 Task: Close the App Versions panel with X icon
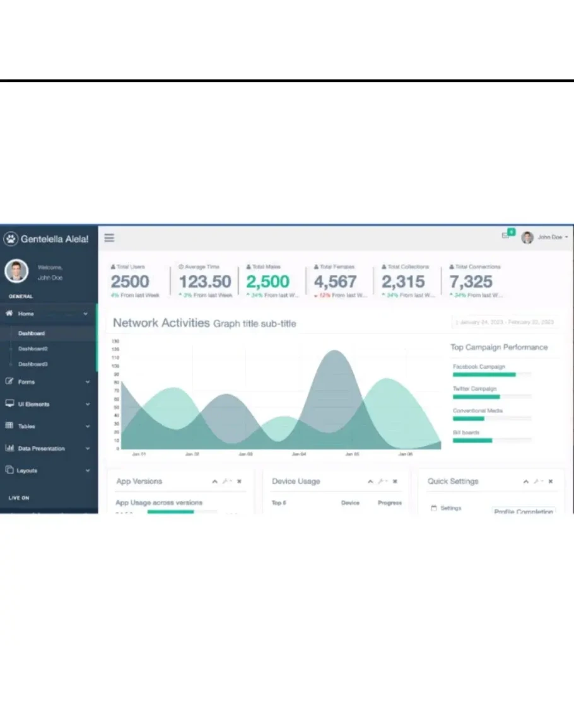pyautogui.click(x=239, y=482)
